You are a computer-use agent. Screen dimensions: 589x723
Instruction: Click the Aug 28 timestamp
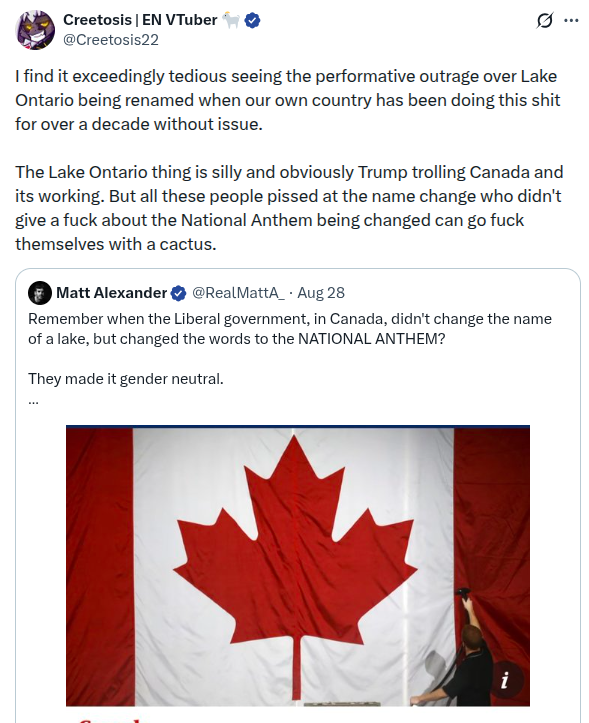(321, 293)
